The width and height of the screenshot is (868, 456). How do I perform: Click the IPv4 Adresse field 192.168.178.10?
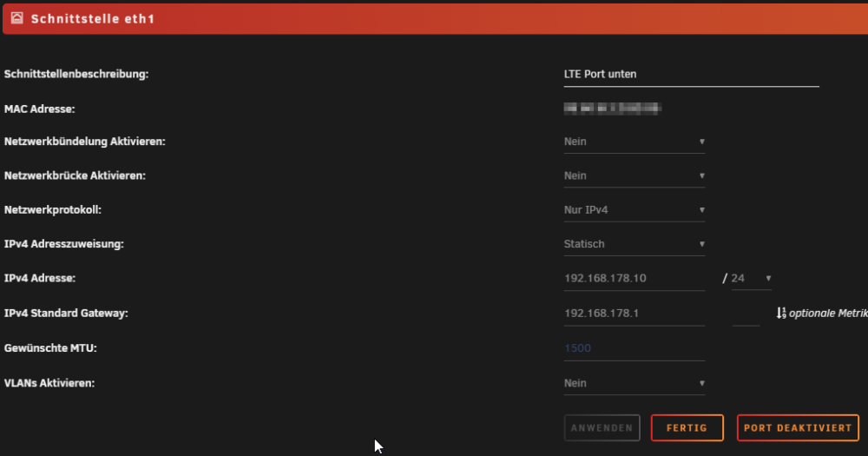(x=635, y=279)
